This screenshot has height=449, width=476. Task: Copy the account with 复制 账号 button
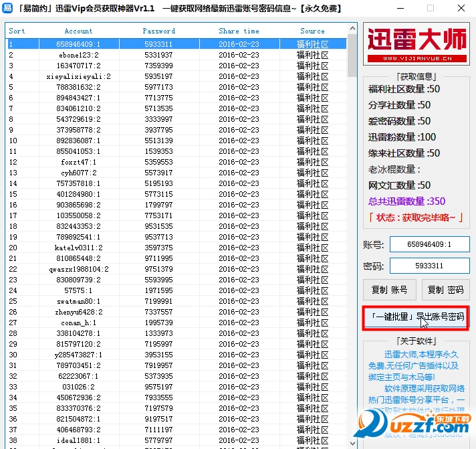[x=390, y=290]
